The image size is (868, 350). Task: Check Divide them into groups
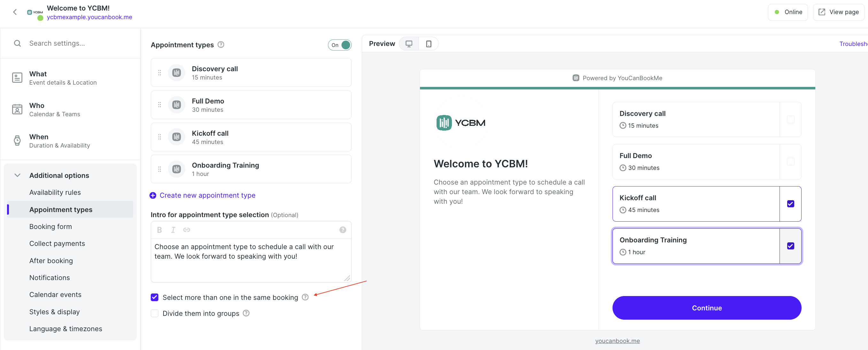tap(155, 314)
